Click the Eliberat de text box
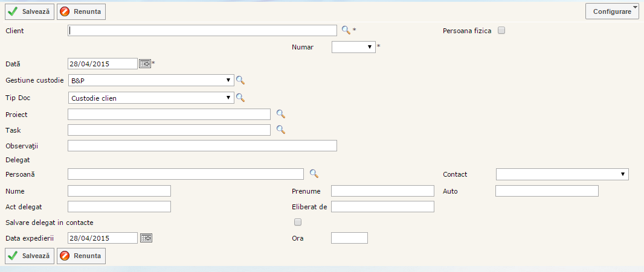 pos(382,207)
